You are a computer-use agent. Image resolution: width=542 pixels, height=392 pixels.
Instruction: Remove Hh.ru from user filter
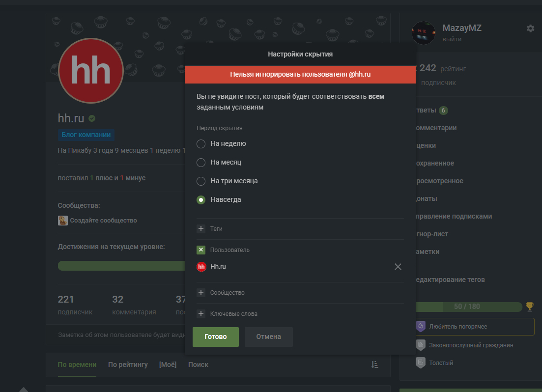pyautogui.click(x=398, y=267)
